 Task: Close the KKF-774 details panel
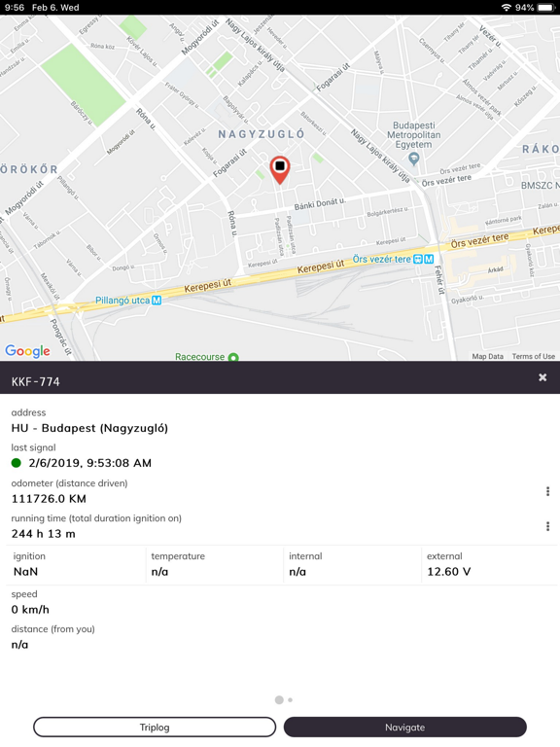[x=542, y=377]
